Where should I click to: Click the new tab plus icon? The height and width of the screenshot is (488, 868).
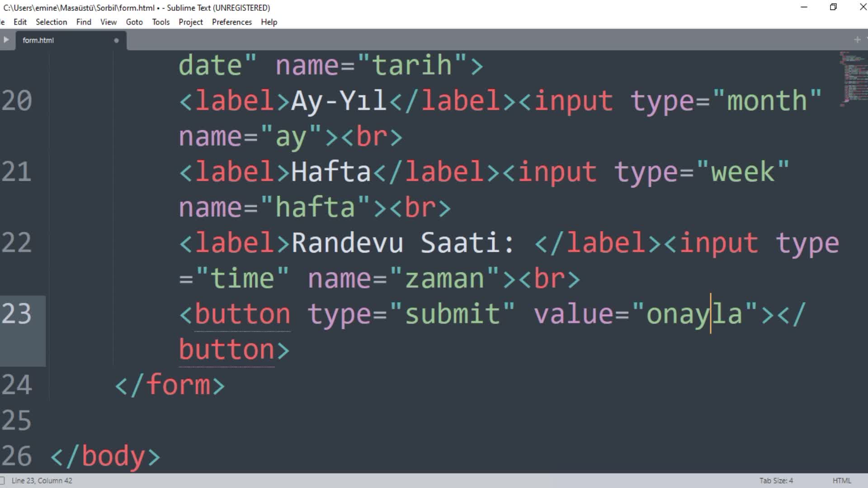click(857, 40)
